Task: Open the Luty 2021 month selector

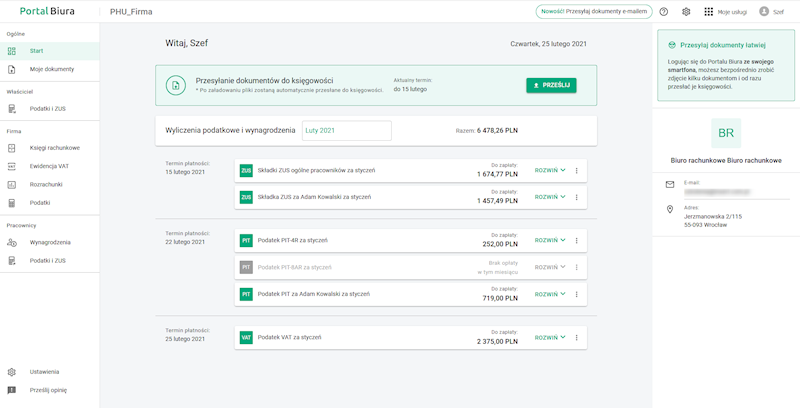Action: click(346, 131)
